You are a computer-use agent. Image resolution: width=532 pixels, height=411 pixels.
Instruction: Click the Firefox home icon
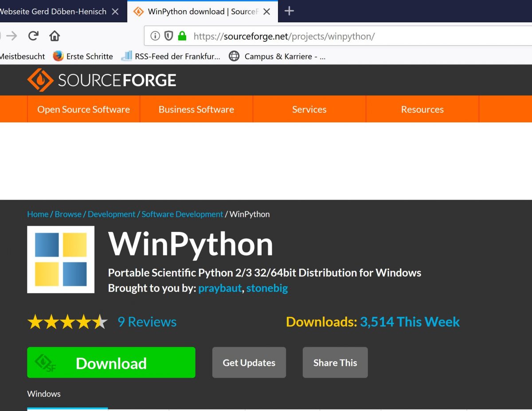point(54,36)
